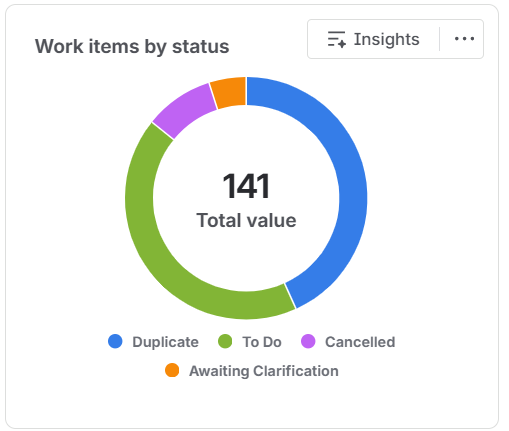Image resolution: width=509 pixels, height=431 pixels.
Task: Toggle the To Do legend green dot
Action: tap(225, 341)
